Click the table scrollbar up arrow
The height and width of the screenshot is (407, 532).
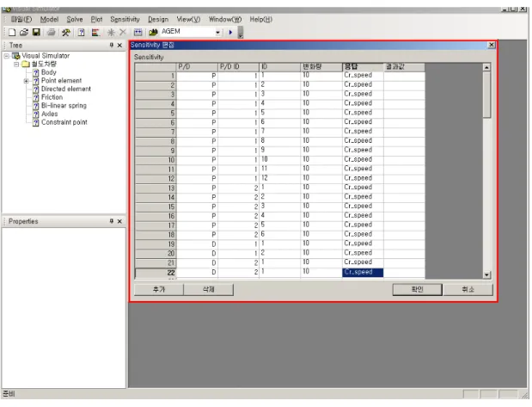click(x=486, y=67)
